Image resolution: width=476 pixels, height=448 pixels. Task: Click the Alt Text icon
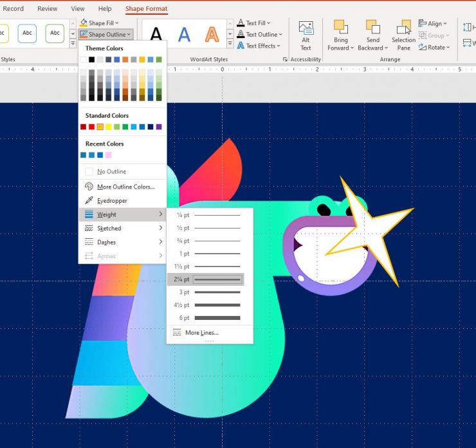306,28
